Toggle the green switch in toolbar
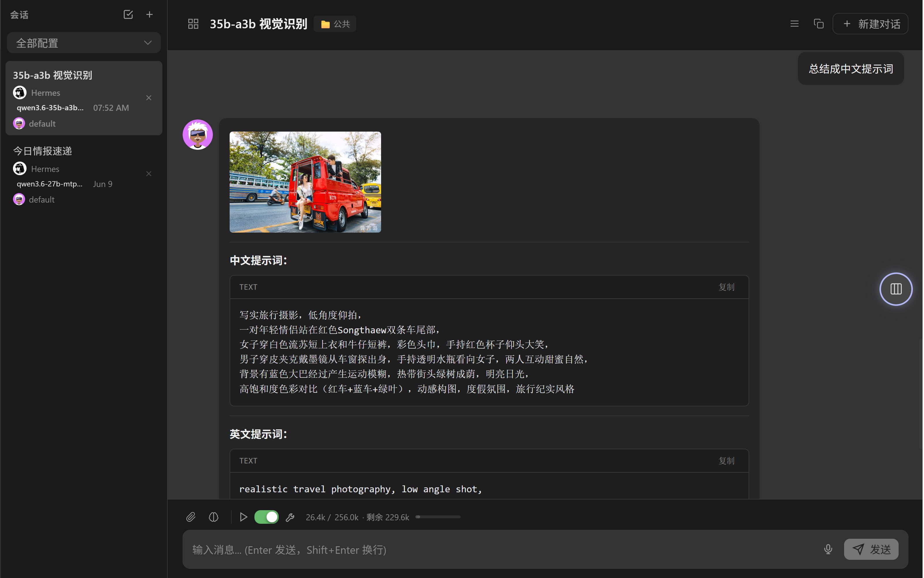This screenshot has width=924, height=578. 266,517
